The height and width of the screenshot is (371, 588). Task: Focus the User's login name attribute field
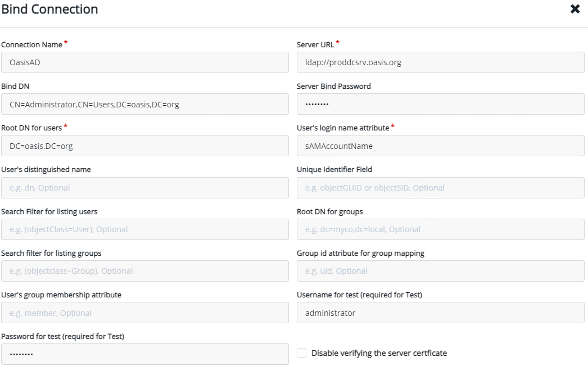440,146
